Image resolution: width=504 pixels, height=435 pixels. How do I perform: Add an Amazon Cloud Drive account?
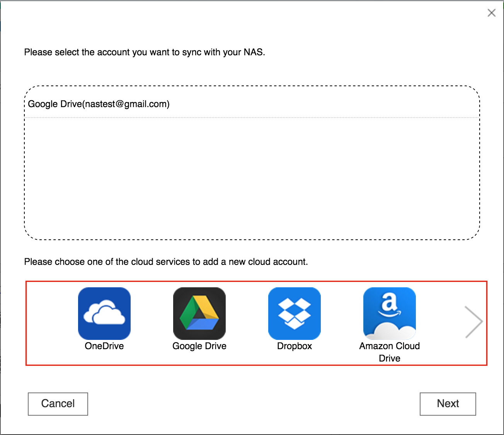(x=390, y=314)
